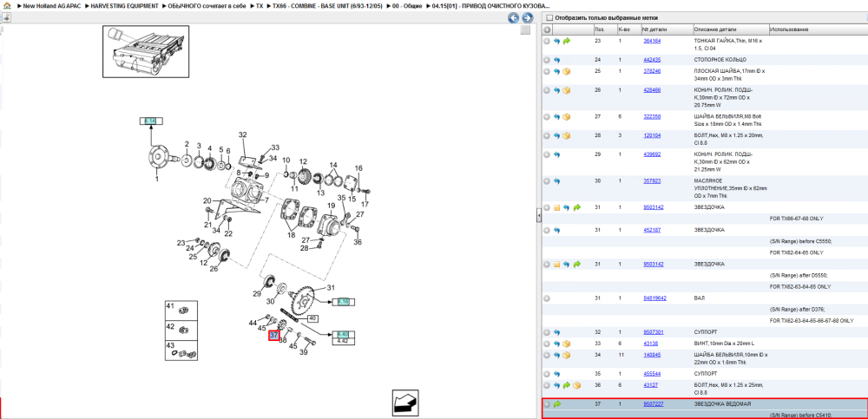
Task: Select highlighted callout 37 in diagram
Action: click(x=273, y=336)
